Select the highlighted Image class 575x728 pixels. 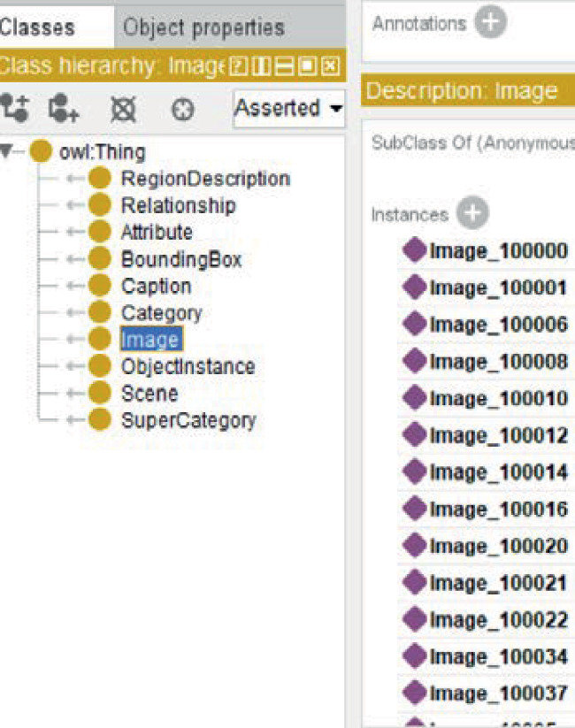(151, 340)
